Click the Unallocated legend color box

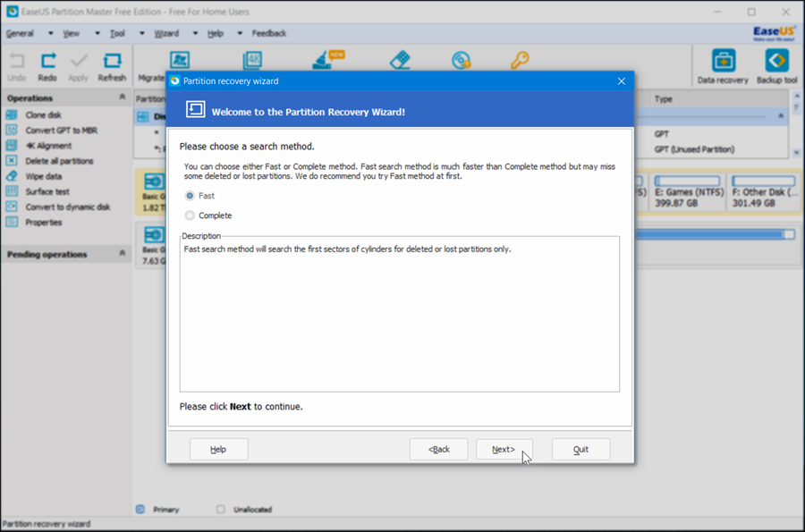(221, 510)
